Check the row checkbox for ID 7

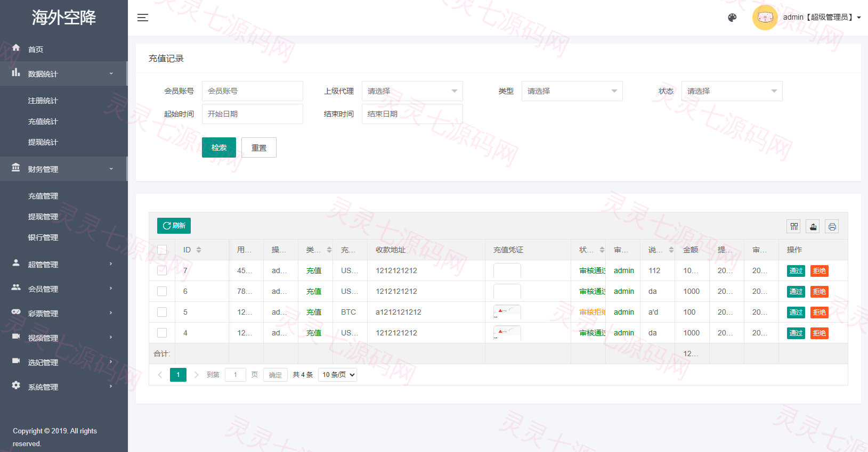click(162, 270)
